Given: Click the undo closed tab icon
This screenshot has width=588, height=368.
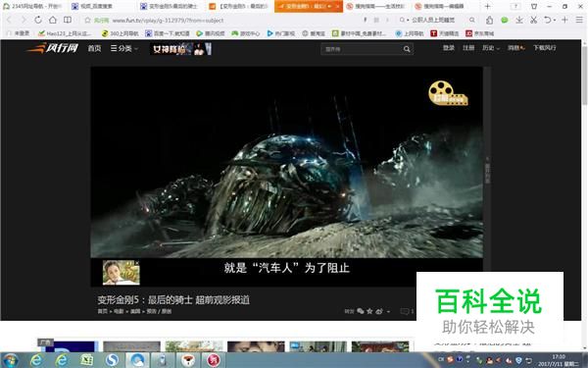Looking at the screenshot, I should tap(548, 21).
